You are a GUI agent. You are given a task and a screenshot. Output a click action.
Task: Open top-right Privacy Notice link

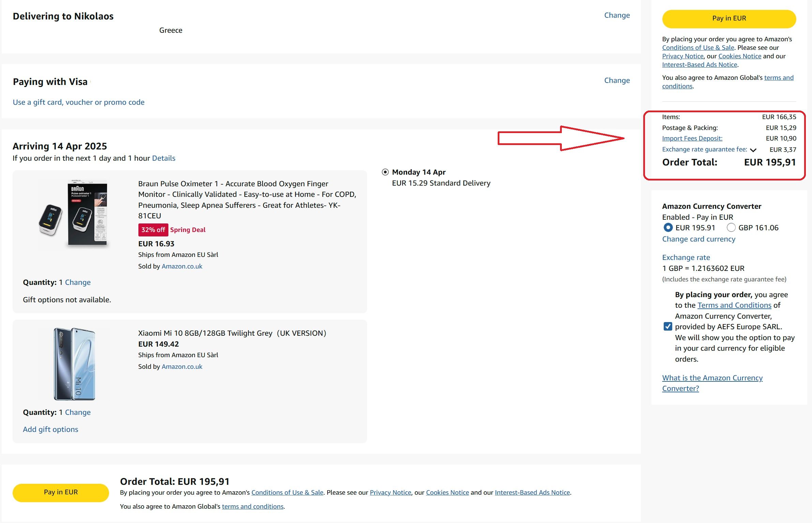point(682,56)
